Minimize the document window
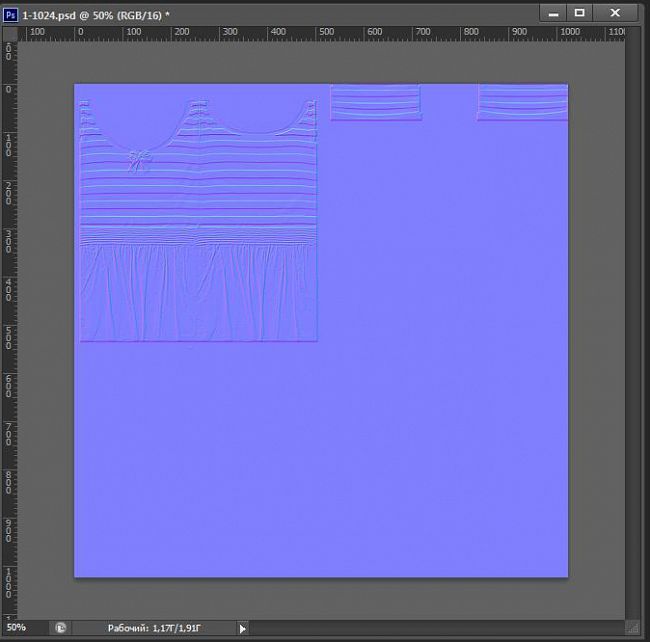 coord(551,13)
